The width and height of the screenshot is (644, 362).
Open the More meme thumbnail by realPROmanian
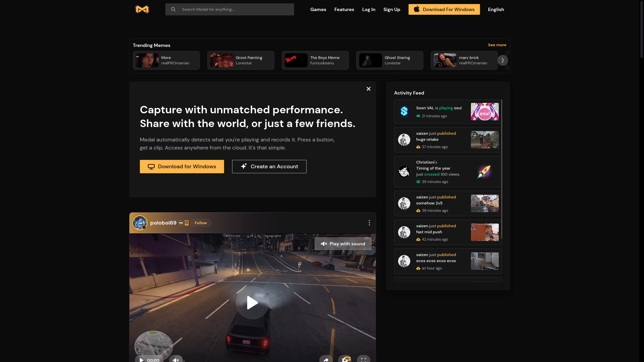click(x=147, y=60)
